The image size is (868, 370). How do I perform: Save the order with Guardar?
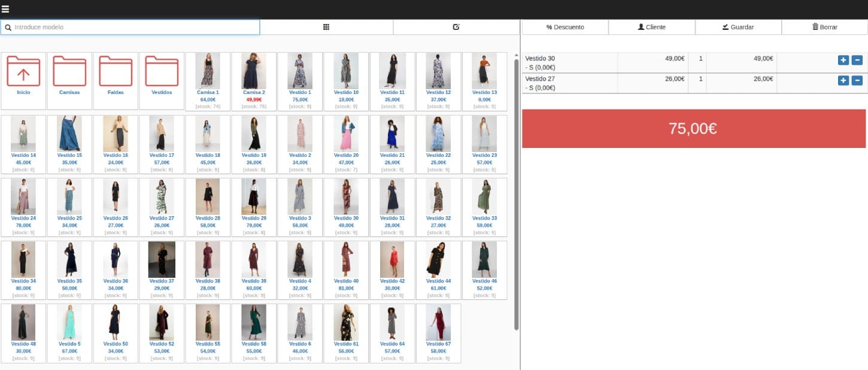[738, 27]
